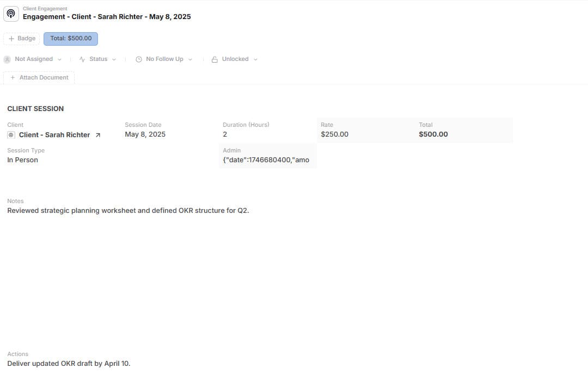Click the Client Engagement podcast-style app icon

[x=11, y=14]
